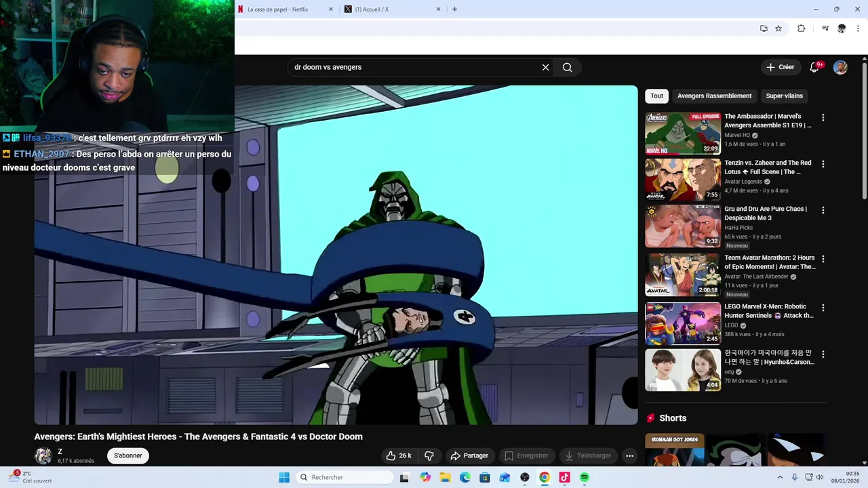Close the La casa de papel Netflix tab
The height and width of the screenshot is (488, 868).
point(331,9)
